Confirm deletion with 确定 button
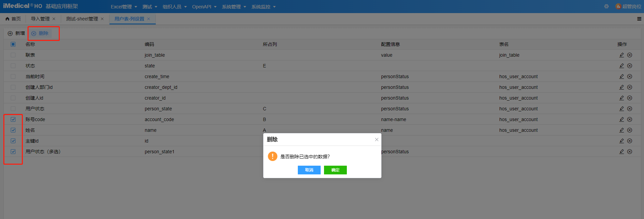The height and width of the screenshot is (219, 644). tap(335, 170)
